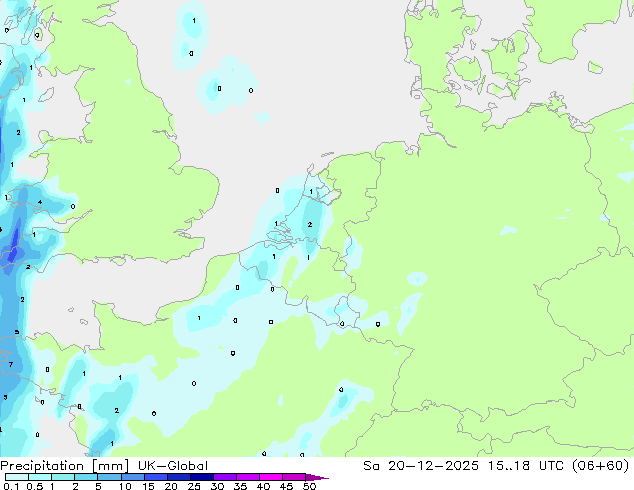Click the 20–25 mm legend color swatch
This screenshot has height=490, width=634.
(178, 477)
